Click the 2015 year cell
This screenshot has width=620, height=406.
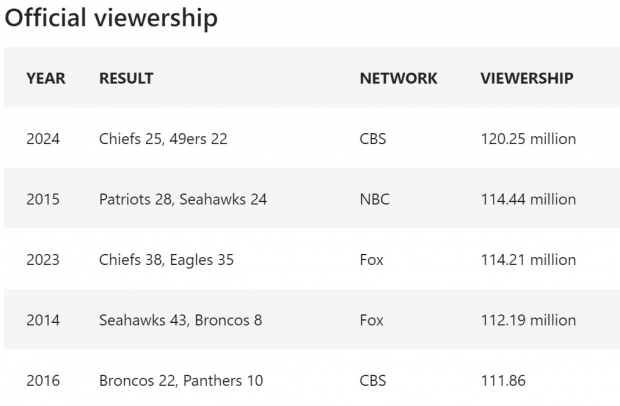tap(43, 199)
